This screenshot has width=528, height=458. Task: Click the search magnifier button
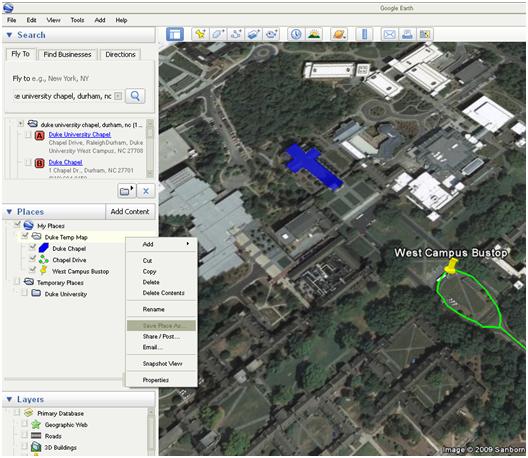tap(135, 96)
